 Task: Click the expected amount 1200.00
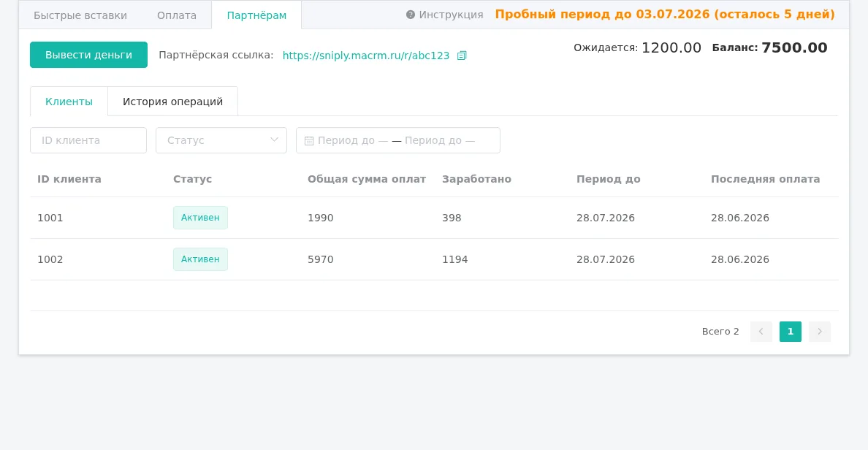[671, 47]
